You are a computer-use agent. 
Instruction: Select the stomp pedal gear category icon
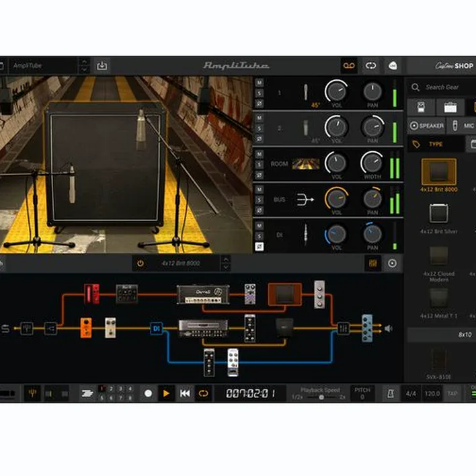(421, 107)
